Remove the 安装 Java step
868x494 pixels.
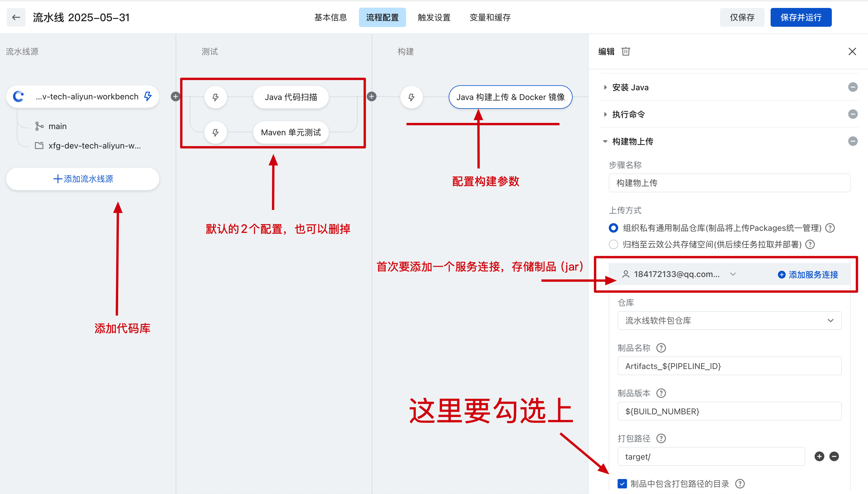click(853, 87)
